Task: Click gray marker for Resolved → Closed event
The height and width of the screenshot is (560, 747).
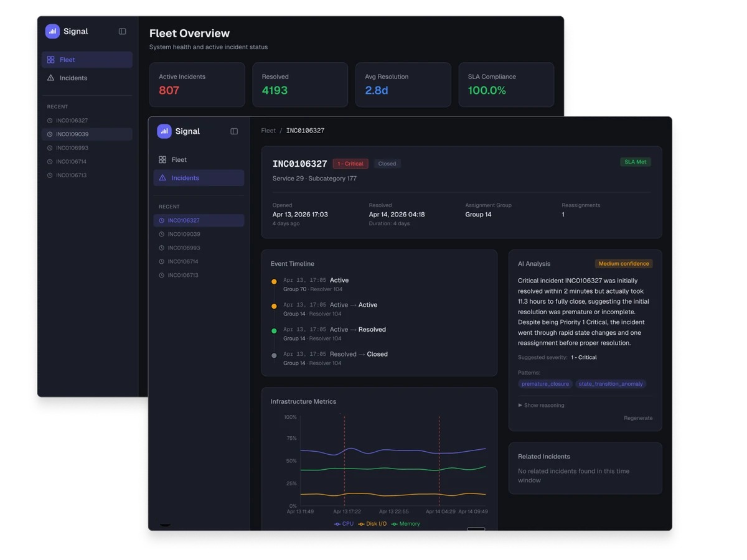Action: tap(274, 356)
